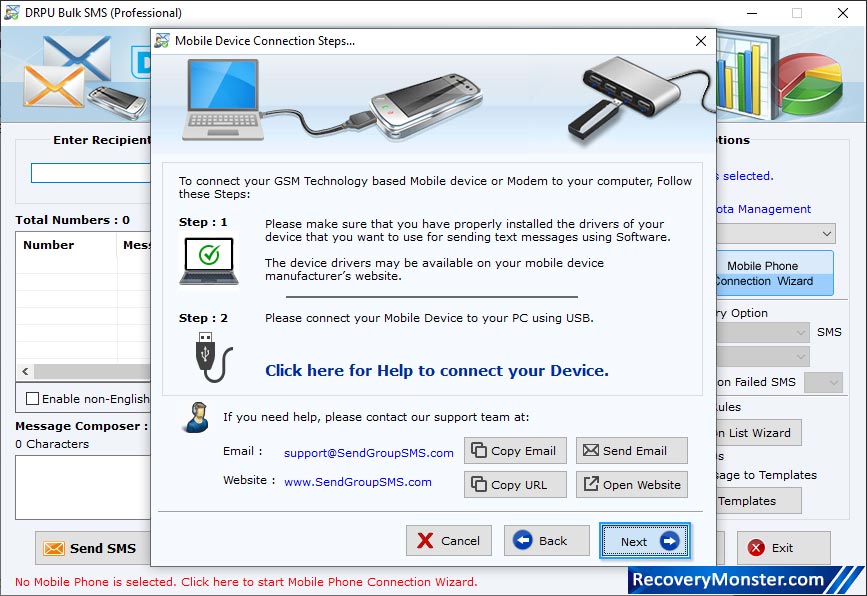Open the dropdown under Quota Management

[x=828, y=232]
